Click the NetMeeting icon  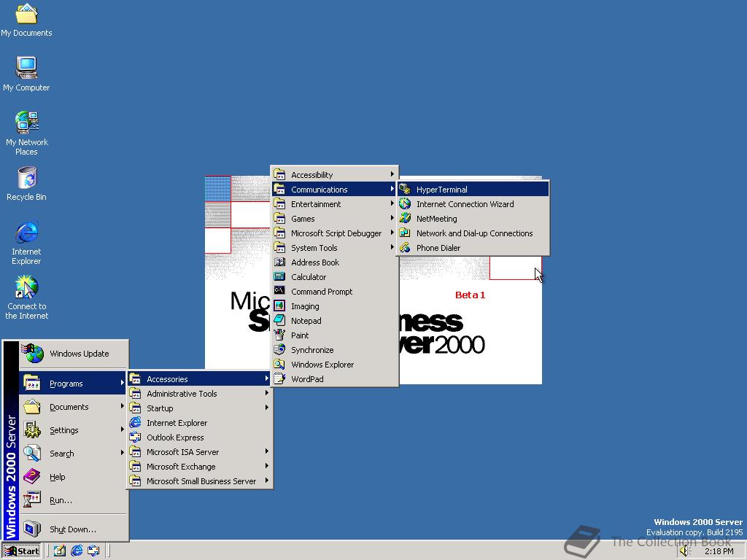coord(405,219)
